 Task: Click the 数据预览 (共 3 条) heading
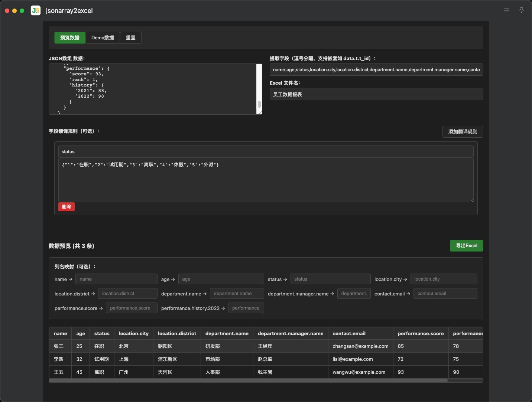pyautogui.click(x=71, y=246)
